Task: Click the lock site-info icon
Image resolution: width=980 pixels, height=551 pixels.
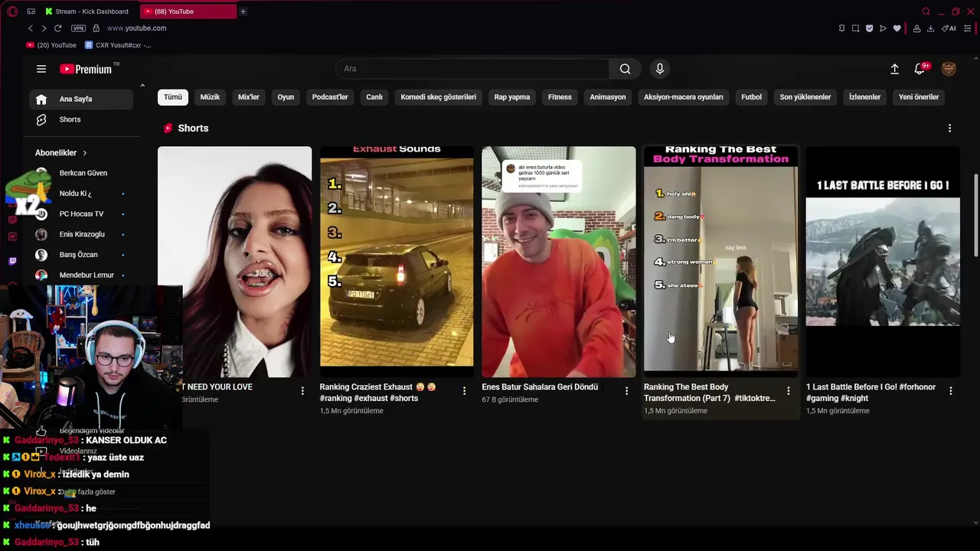Action: 96,28
